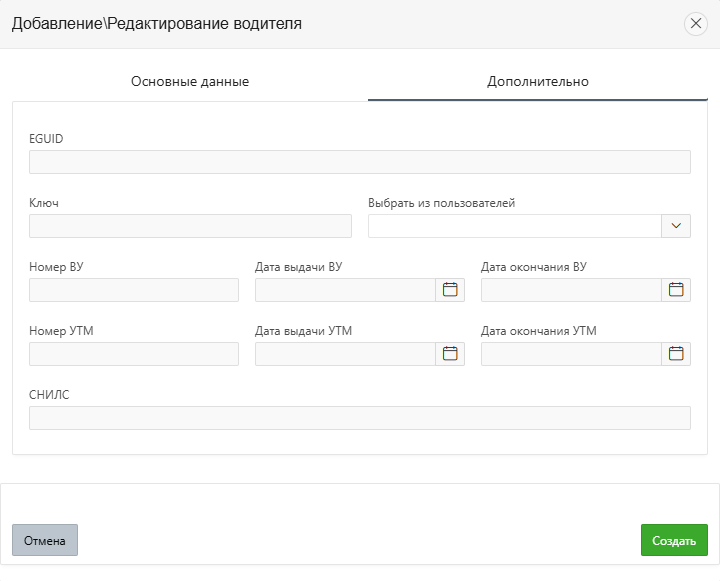Focus the EGUID input field

(x=360, y=162)
